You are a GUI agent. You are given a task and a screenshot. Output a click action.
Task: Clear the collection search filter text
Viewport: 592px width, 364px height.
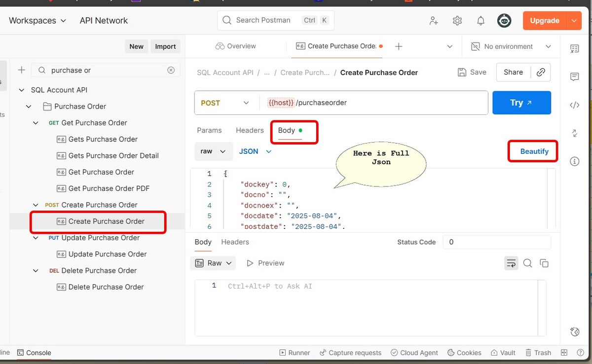[x=171, y=70]
